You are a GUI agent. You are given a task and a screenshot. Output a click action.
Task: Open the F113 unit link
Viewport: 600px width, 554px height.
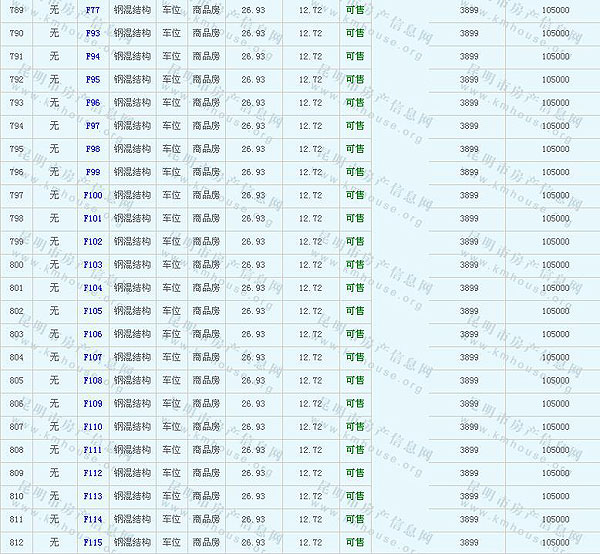coord(93,496)
